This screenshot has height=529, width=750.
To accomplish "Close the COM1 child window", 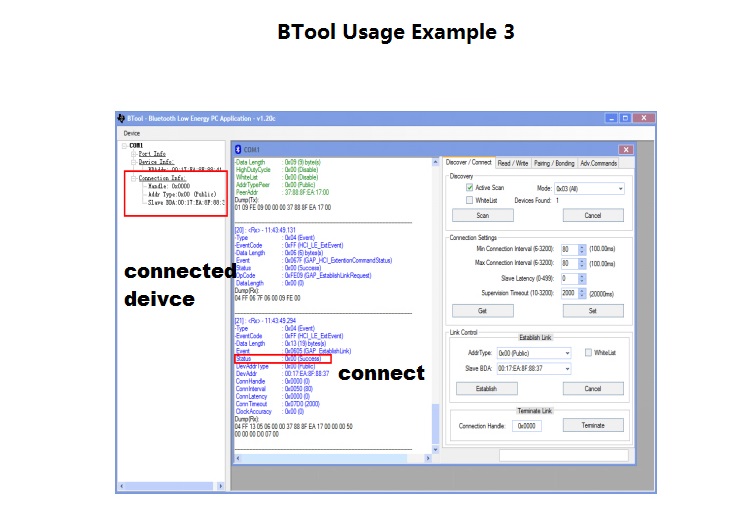I will 626,150.
